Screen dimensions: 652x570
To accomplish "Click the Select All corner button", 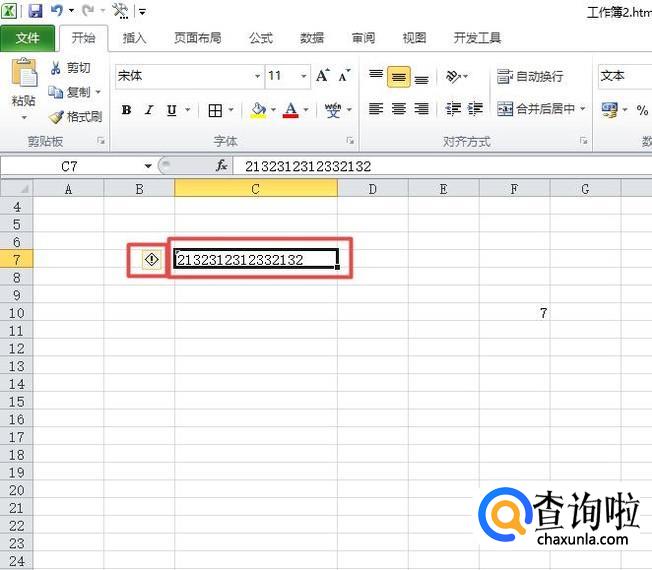I will click(x=17, y=189).
